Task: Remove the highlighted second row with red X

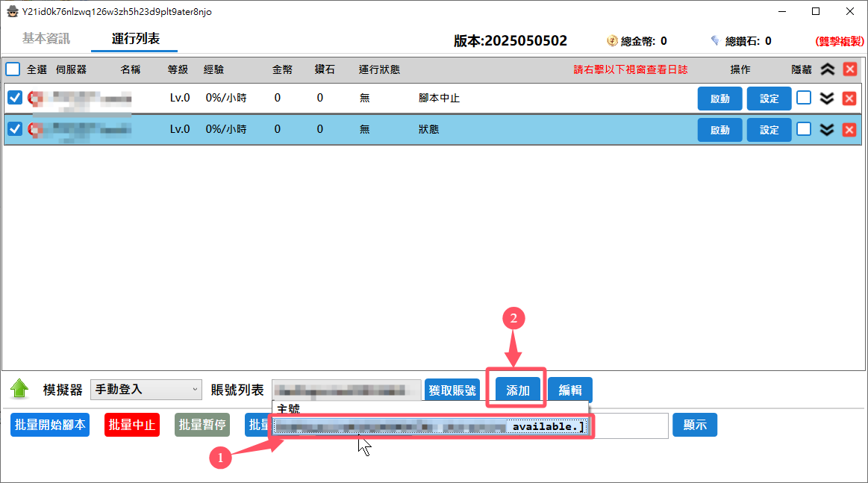Action: [849, 129]
